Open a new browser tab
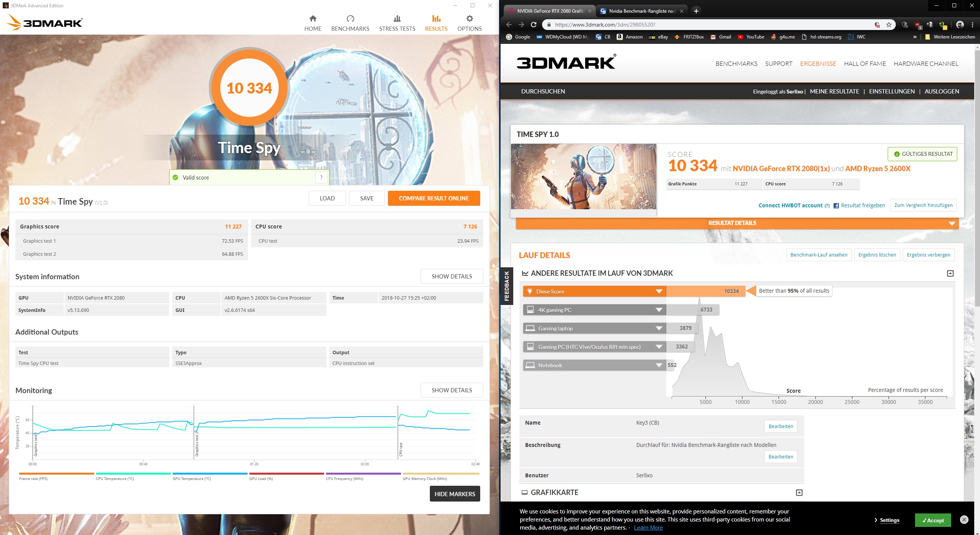The height and width of the screenshot is (535, 980). 696,11
